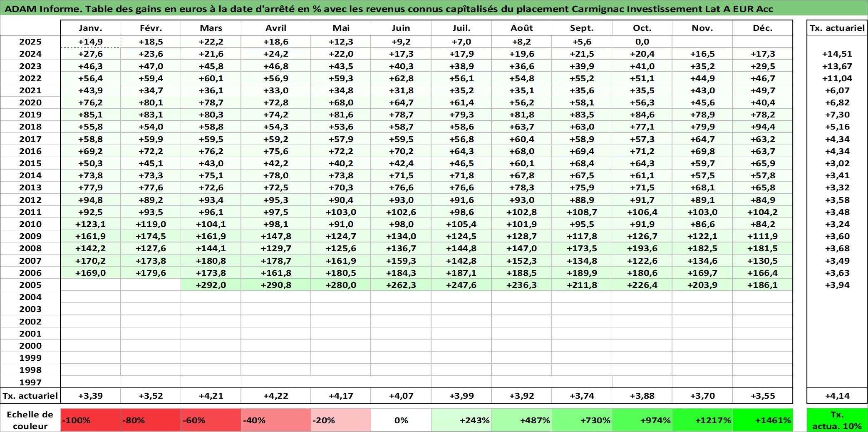The width and height of the screenshot is (868, 432).
Task: Click the 'Janv.' column header
Action: click(91, 28)
